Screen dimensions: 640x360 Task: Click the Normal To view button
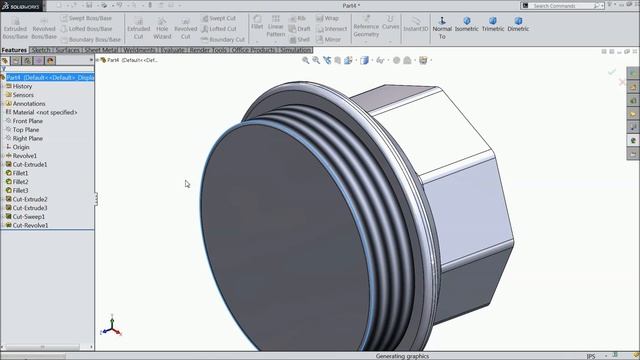[442, 28]
